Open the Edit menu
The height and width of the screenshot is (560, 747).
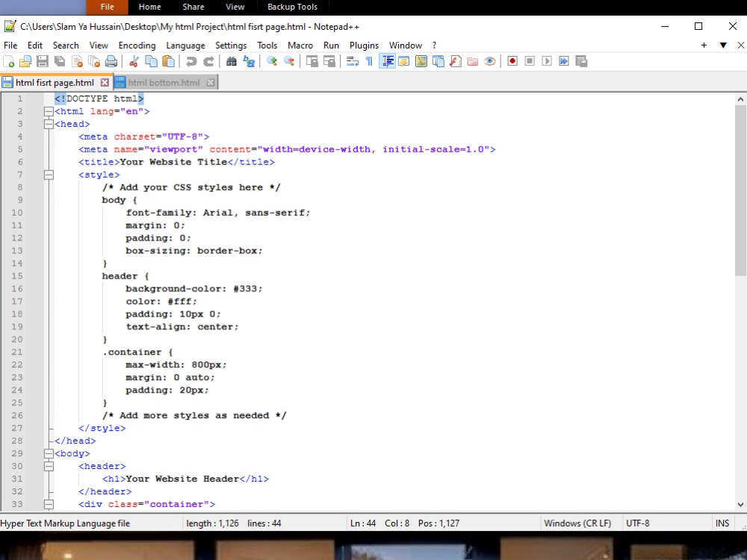[x=35, y=46]
